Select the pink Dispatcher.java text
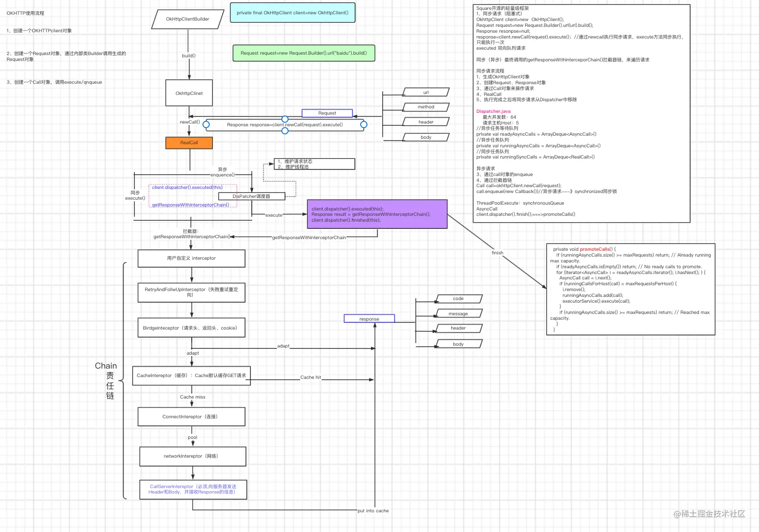The height and width of the screenshot is (532, 759). [x=493, y=111]
